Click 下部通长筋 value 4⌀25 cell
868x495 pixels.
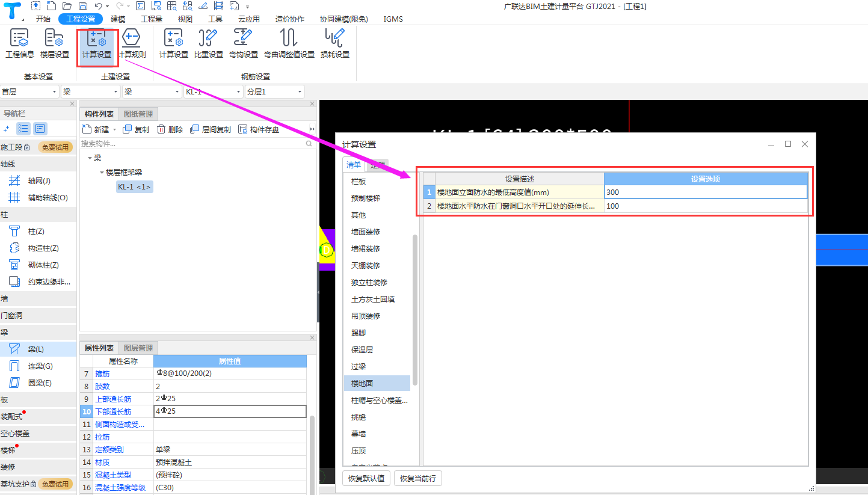click(230, 411)
